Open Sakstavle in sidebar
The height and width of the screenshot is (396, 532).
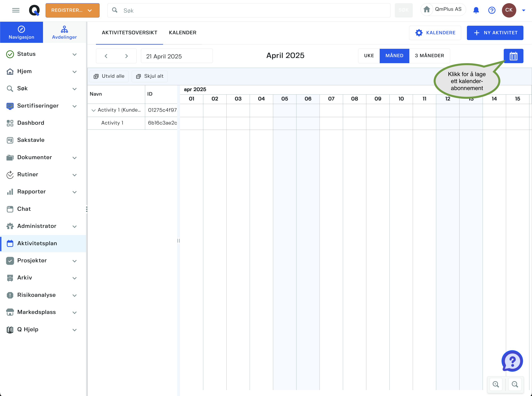click(x=43, y=140)
